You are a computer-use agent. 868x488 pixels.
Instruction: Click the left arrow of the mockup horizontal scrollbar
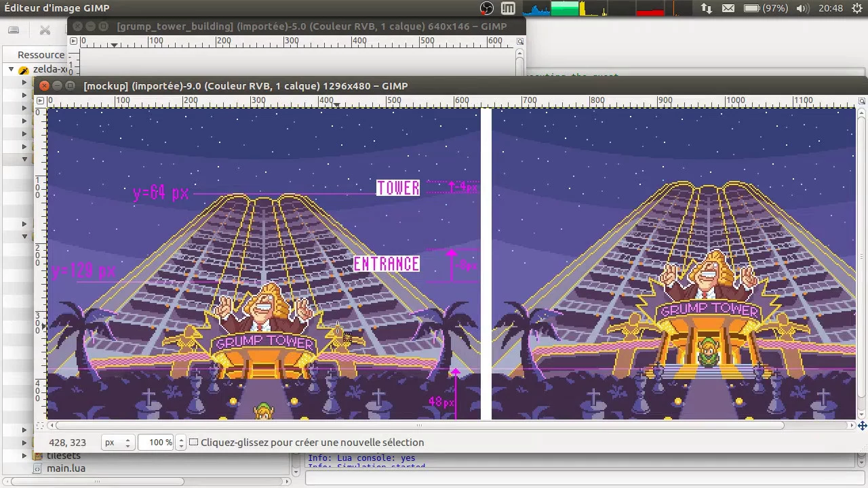click(x=51, y=426)
